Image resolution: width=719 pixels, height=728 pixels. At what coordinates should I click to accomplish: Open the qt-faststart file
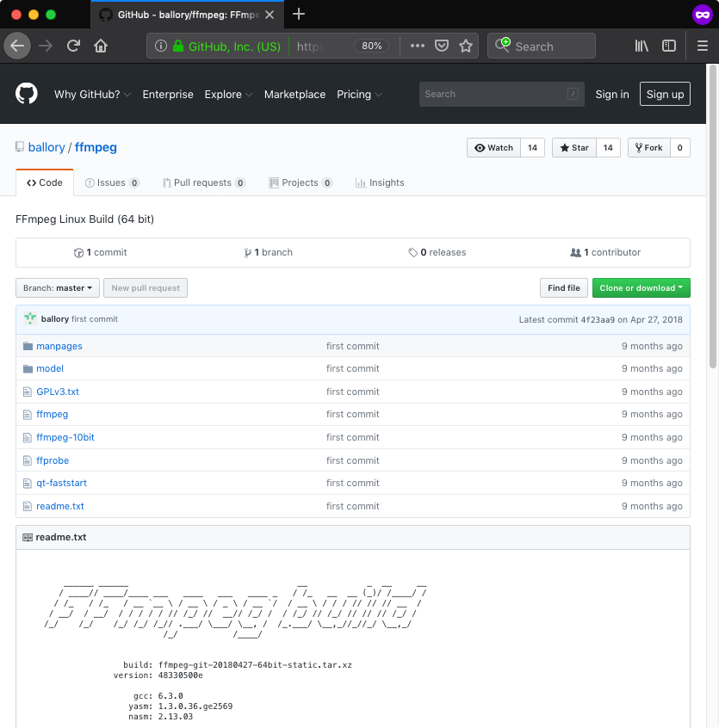click(61, 483)
